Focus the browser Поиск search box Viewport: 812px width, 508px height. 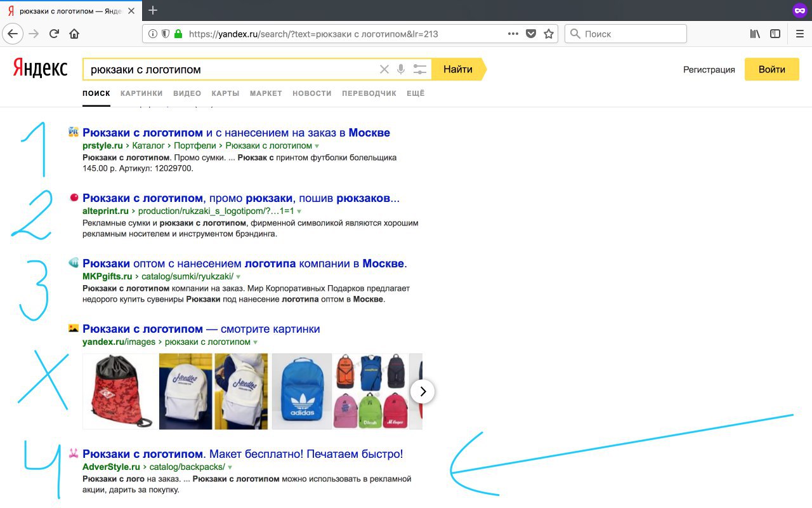point(625,34)
